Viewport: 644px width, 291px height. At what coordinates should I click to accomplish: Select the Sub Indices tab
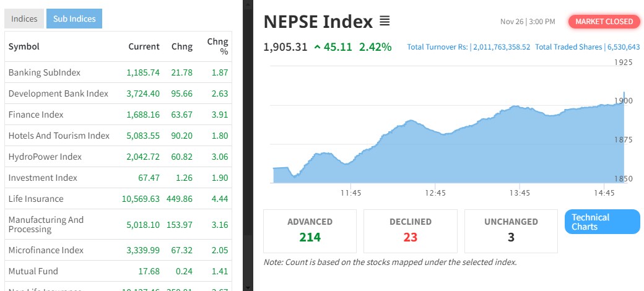(x=74, y=19)
